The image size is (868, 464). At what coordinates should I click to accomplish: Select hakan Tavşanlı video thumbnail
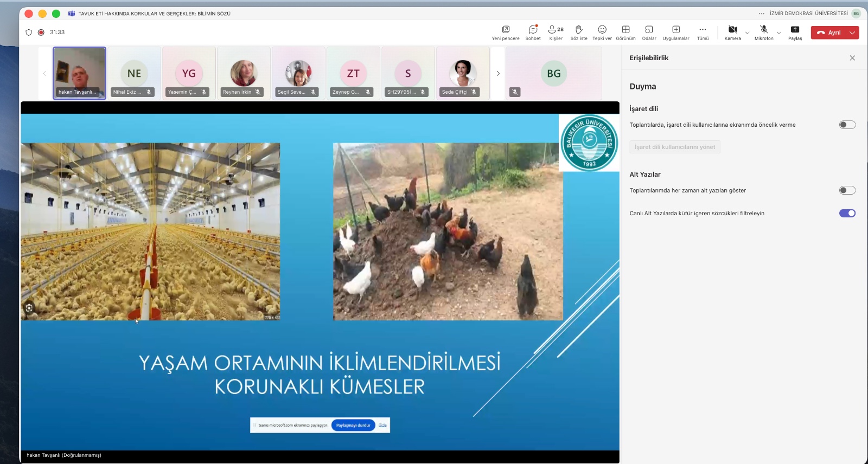(x=79, y=73)
